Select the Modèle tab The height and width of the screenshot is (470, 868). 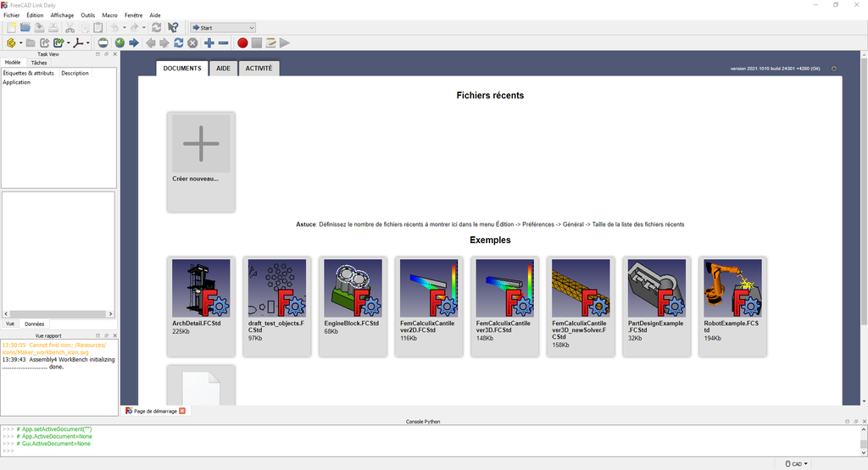(13, 63)
